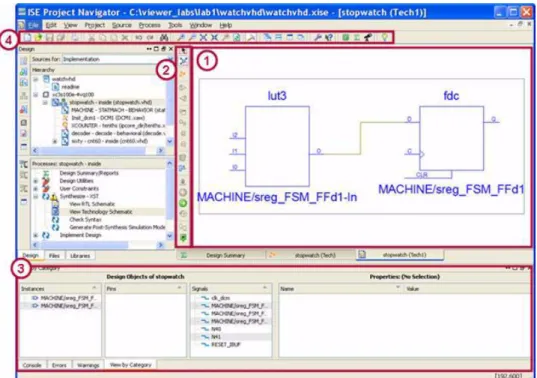
Task: Select View Technology Schematic process
Action: pos(101,212)
